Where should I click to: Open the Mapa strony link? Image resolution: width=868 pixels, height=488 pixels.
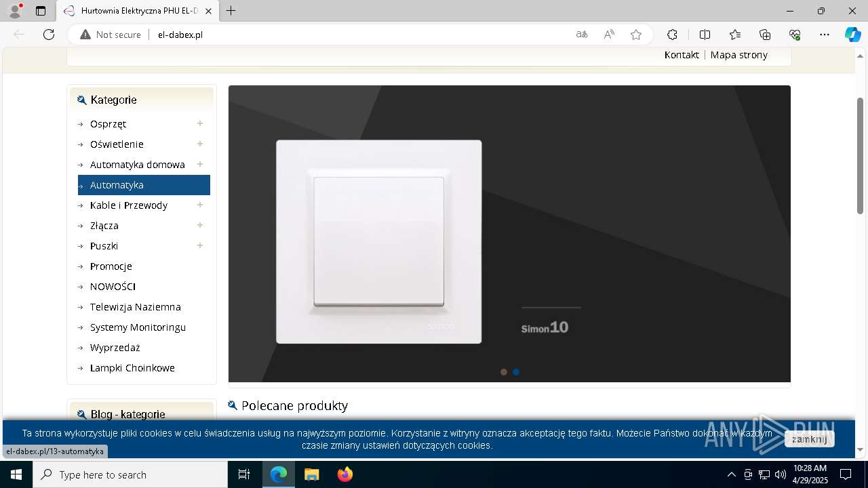[739, 55]
